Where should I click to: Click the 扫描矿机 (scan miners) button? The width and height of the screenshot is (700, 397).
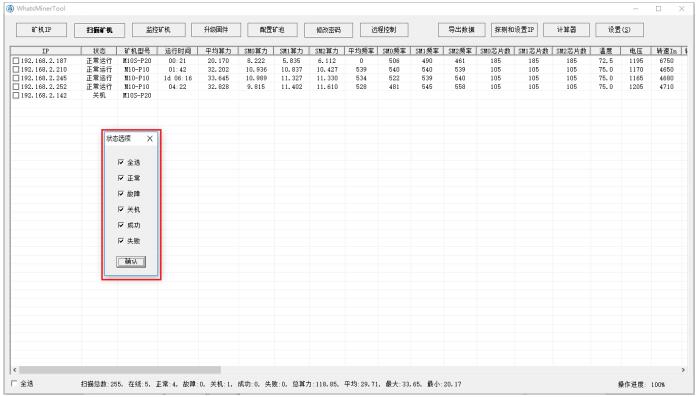(100, 30)
